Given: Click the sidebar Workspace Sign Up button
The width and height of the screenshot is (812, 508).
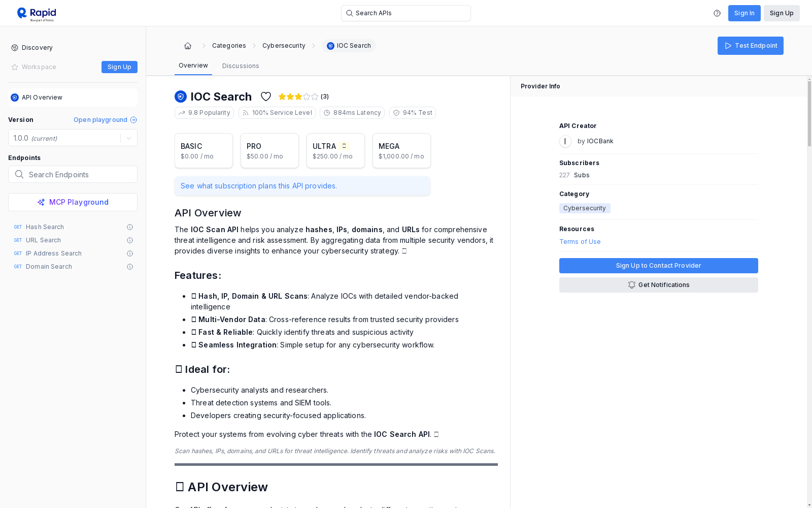Looking at the screenshot, I should click(119, 67).
